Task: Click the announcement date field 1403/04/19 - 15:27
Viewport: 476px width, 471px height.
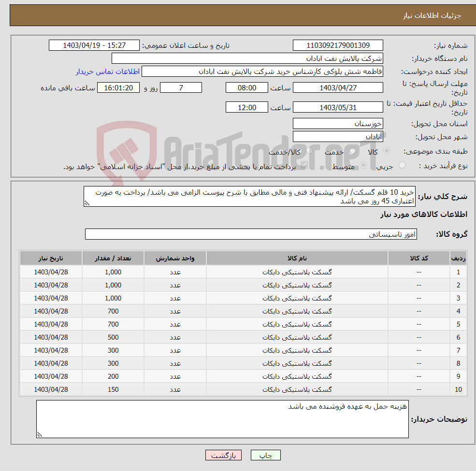Action: pos(94,45)
